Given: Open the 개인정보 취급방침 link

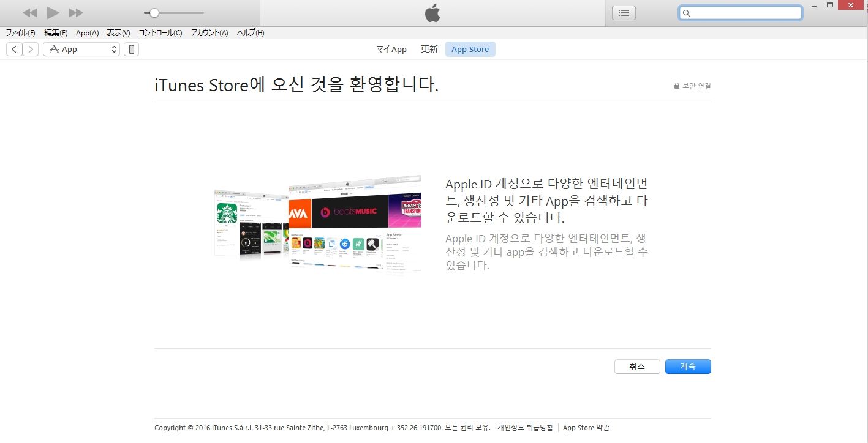Looking at the screenshot, I should point(525,428).
